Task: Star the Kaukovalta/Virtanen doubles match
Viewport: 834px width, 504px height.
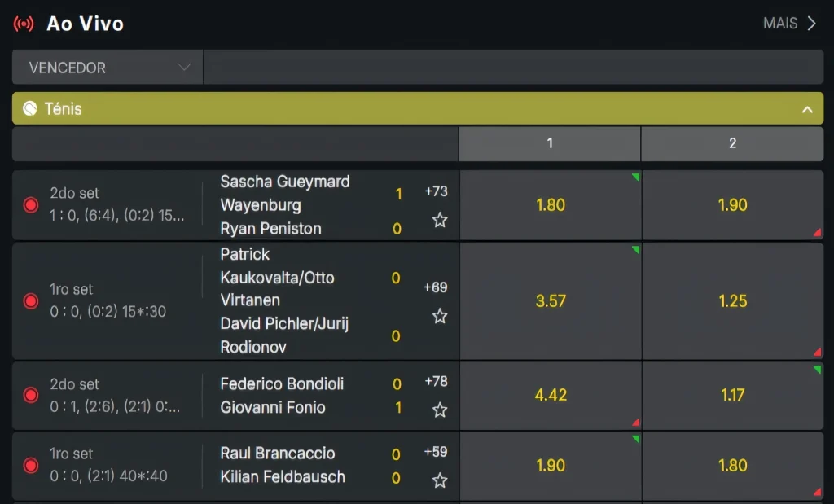Action: pyautogui.click(x=440, y=316)
